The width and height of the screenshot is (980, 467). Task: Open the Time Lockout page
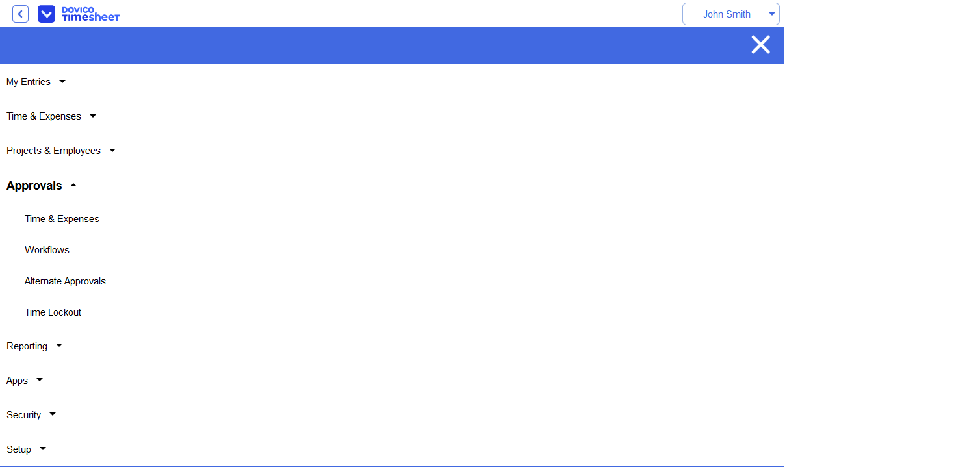point(53,312)
